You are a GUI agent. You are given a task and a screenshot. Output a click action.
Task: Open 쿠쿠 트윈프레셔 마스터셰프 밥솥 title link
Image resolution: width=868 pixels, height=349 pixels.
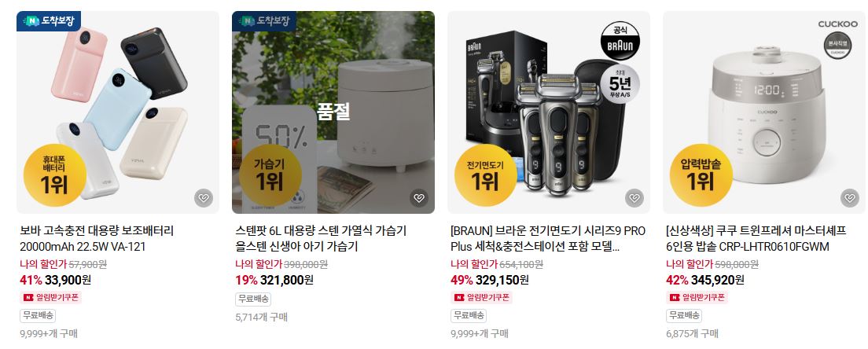tap(756, 238)
